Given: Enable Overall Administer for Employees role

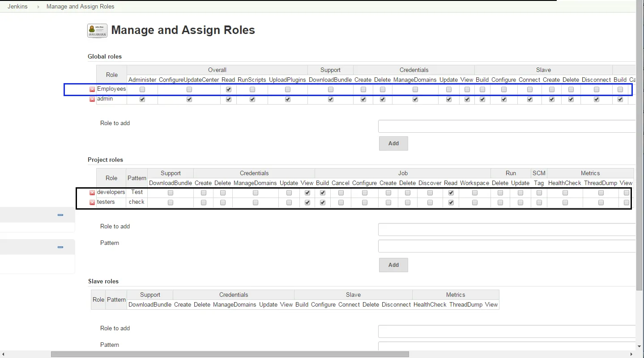Looking at the screenshot, I should point(142,89).
